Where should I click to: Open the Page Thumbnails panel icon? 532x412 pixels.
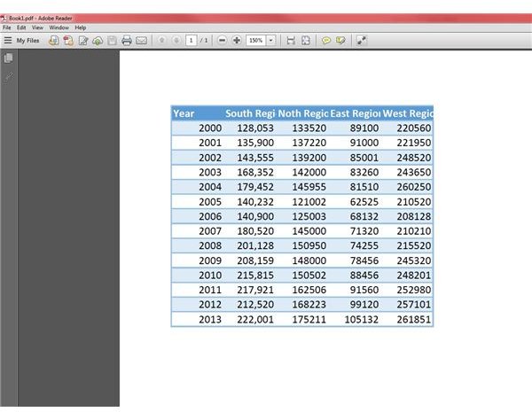[x=9, y=58]
